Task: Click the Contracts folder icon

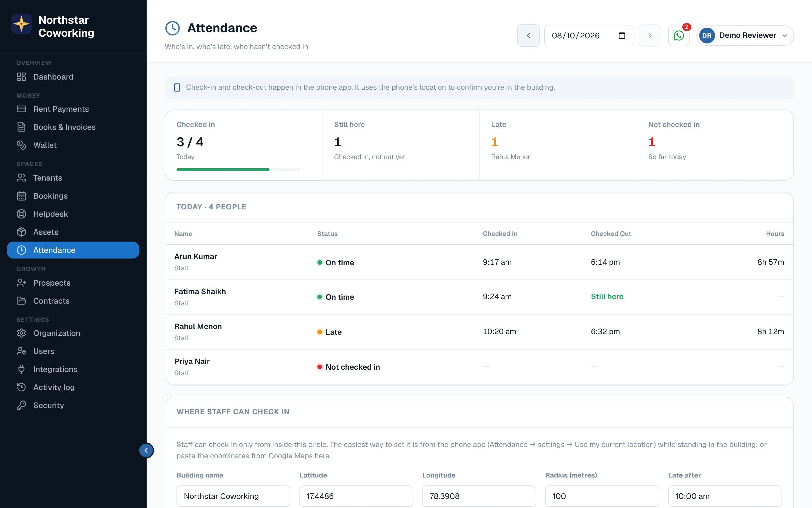Action: coord(21,301)
